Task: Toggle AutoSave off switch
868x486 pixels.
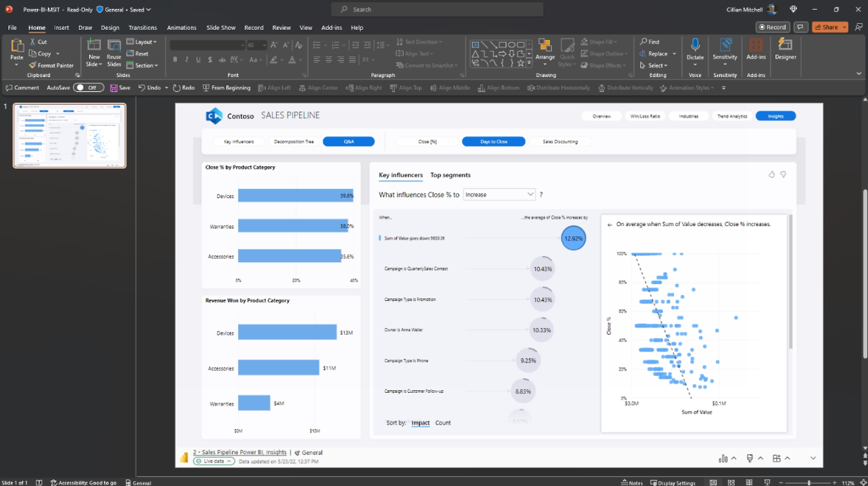Action: tap(89, 87)
